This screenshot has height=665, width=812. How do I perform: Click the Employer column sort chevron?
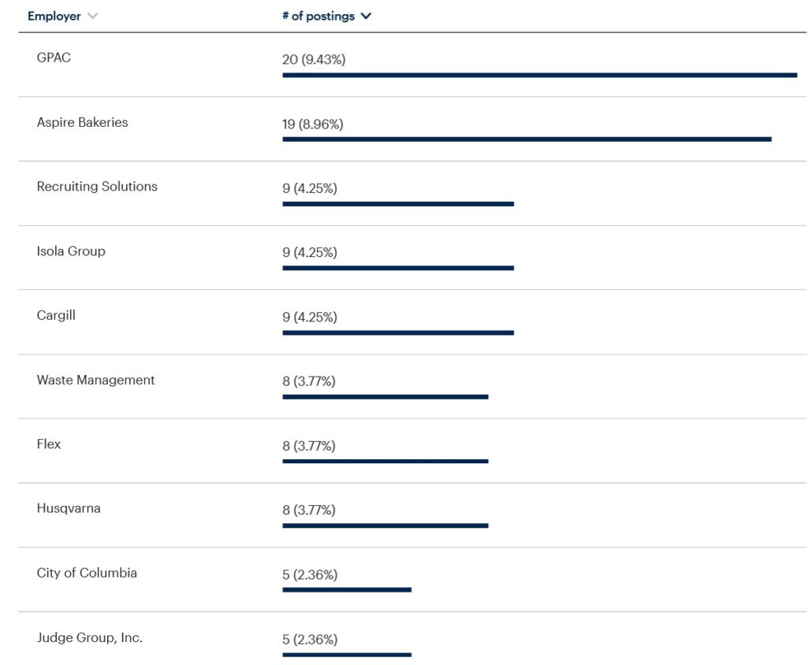click(x=93, y=17)
